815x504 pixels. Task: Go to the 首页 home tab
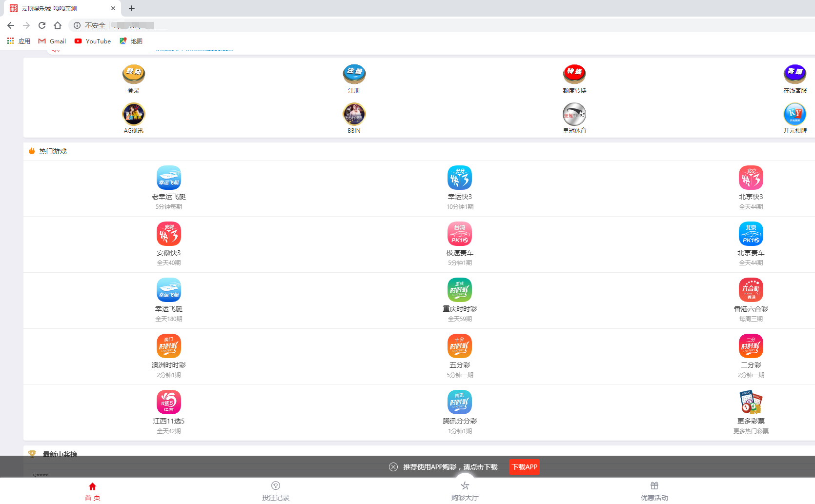pyautogui.click(x=92, y=491)
